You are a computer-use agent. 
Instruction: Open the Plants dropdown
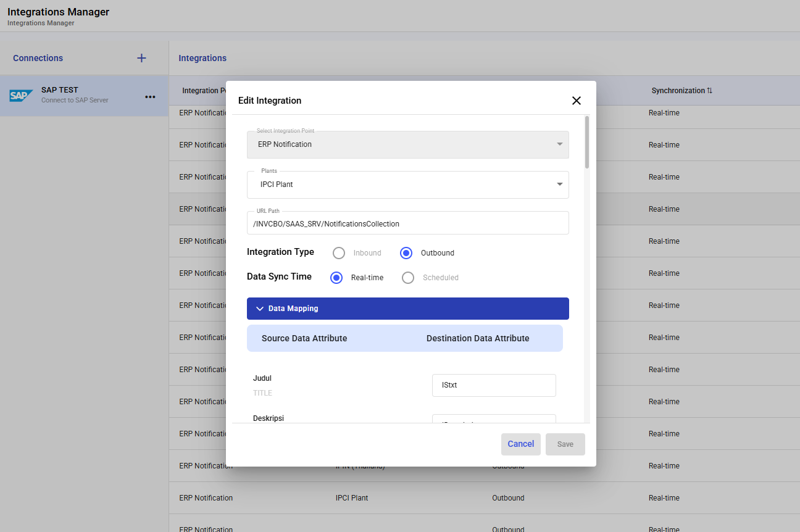559,185
